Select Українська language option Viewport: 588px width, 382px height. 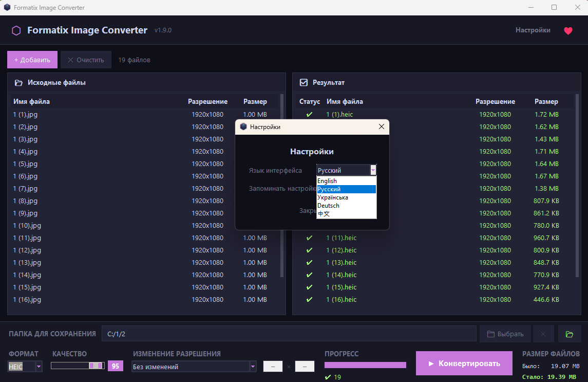346,197
